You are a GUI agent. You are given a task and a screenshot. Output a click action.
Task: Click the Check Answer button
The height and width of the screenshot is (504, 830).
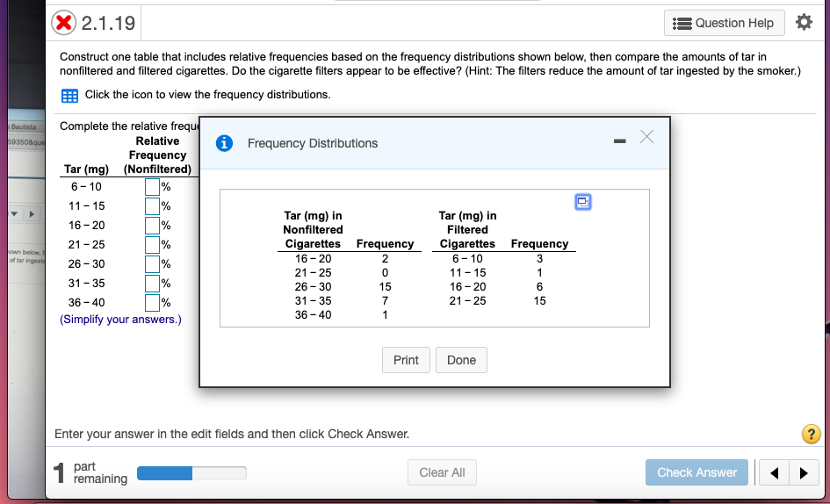pos(696,472)
